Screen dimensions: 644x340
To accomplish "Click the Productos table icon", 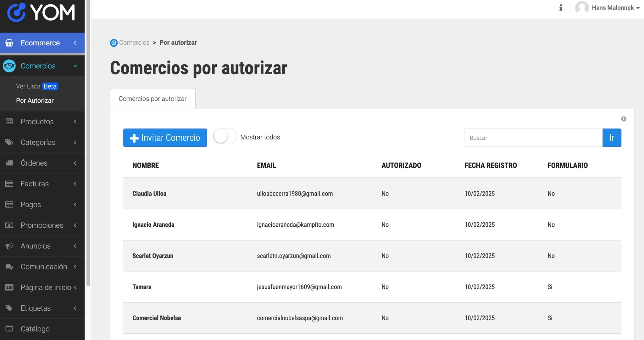I will (9, 122).
